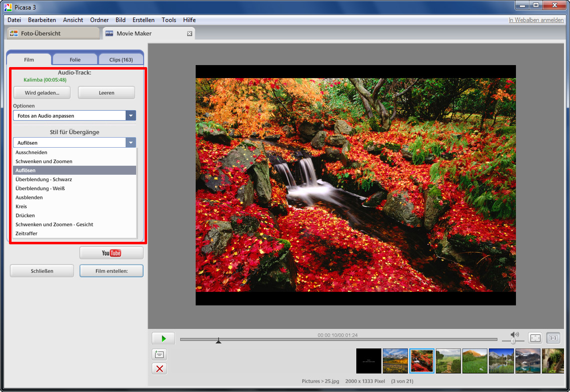The width and height of the screenshot is (570, 392).
Task: Click the red X remove slide icon
Action: [x=159, y=369]
